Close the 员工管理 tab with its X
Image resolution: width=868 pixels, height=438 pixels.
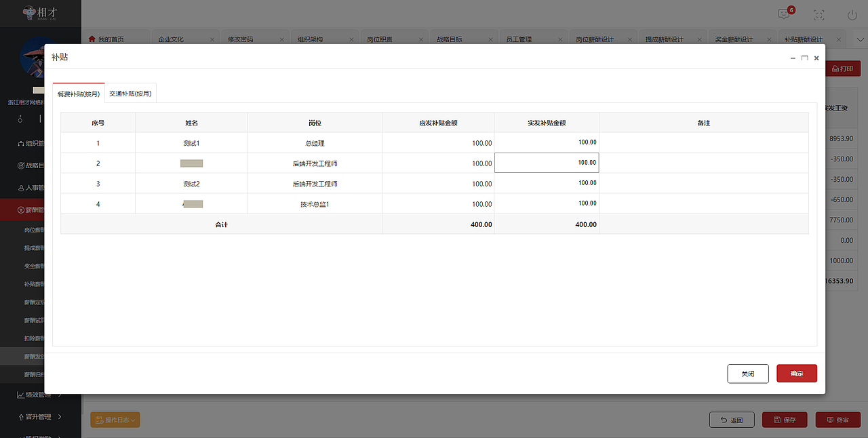[x=560, y=39]
